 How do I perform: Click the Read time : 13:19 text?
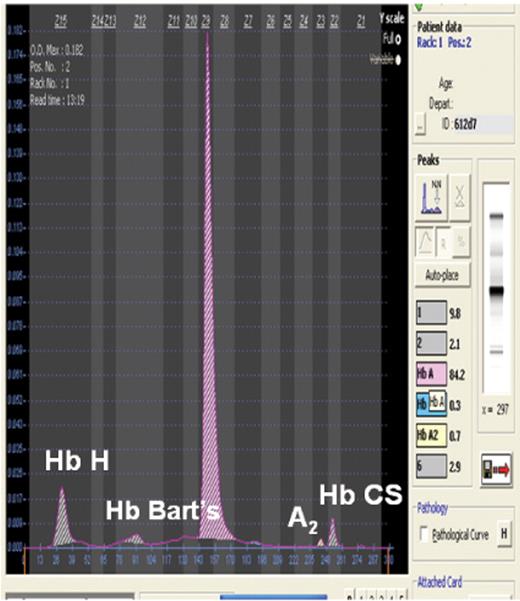(x=57, y=100)
